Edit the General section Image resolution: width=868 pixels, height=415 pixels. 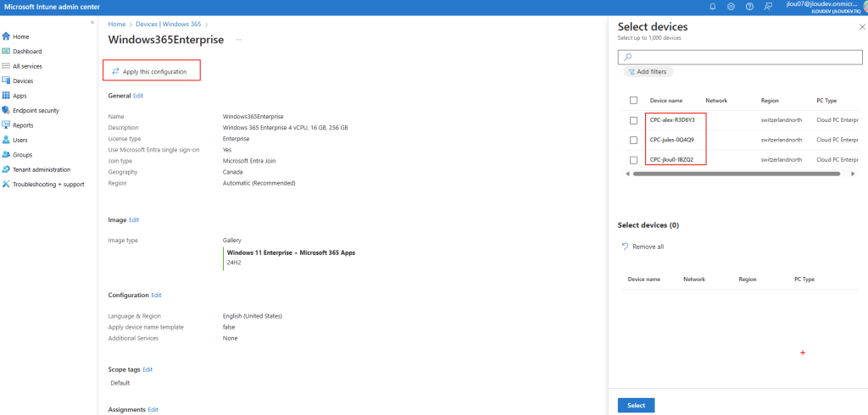(x=138, y=96)
